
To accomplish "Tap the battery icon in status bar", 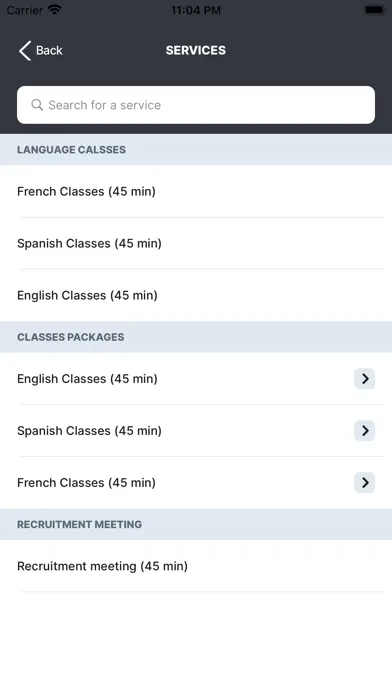I will pos(374,10).
